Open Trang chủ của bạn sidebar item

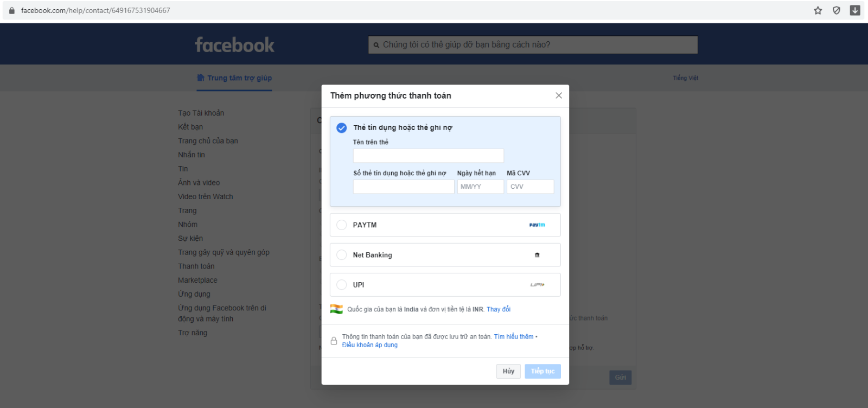(208, 141)
